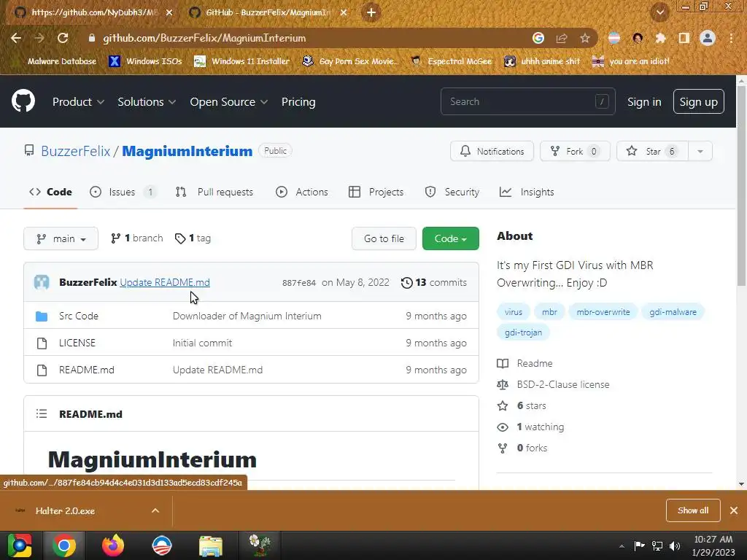The image size is (747, 560).
Task: Open the BuzzerFelix owner link
Action: coord(76,151)
